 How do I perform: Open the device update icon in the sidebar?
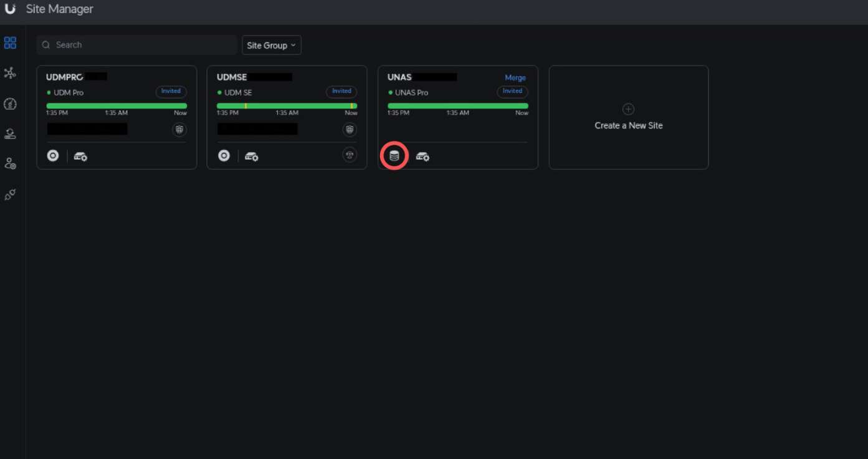click(10, 133)
